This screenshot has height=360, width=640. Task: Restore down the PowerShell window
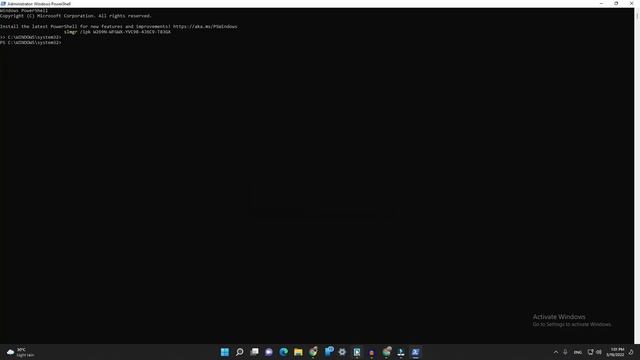[616, 4]
